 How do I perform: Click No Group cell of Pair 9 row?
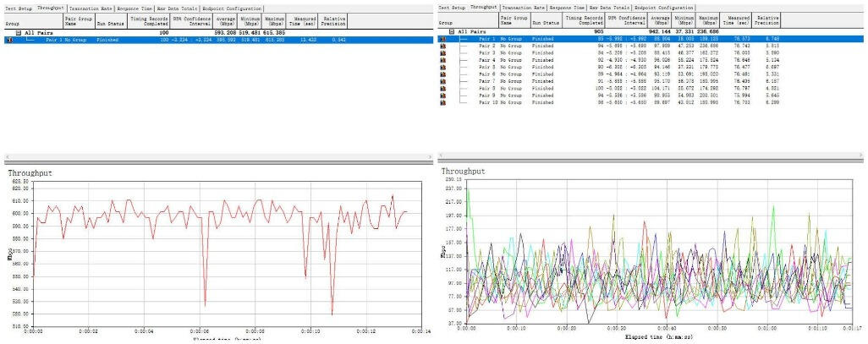512,96
